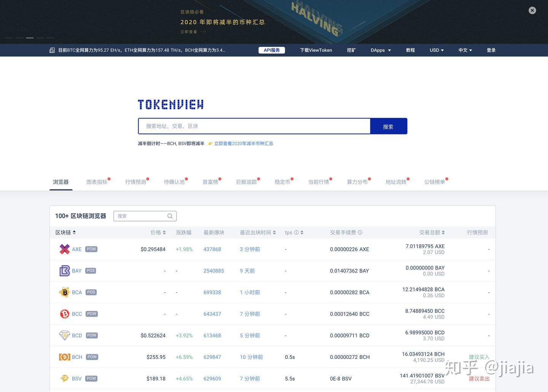Viewport: 548px width, 392px height.
Task: Click the tps info icon in table header
Action: click(x=296, y=233)
